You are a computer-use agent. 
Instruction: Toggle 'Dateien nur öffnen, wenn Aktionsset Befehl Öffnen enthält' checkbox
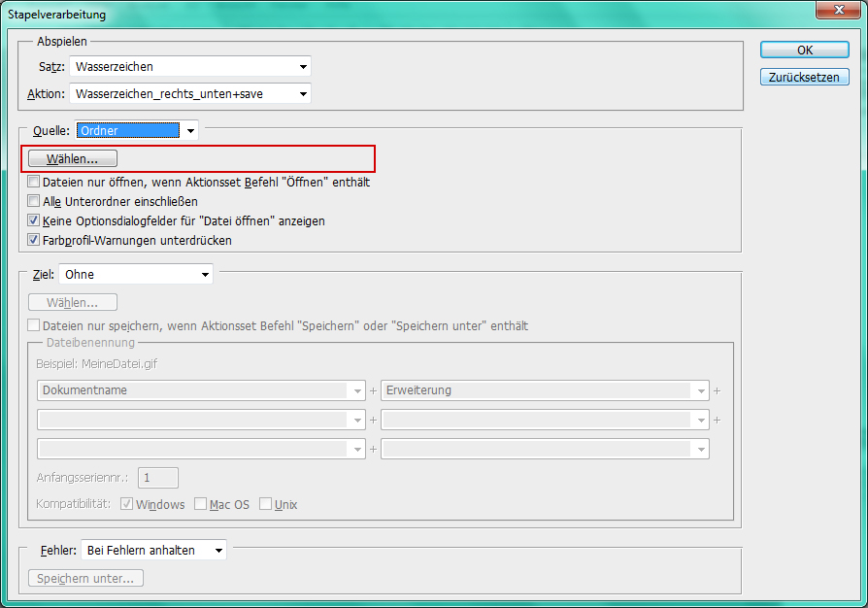point(34,182)
